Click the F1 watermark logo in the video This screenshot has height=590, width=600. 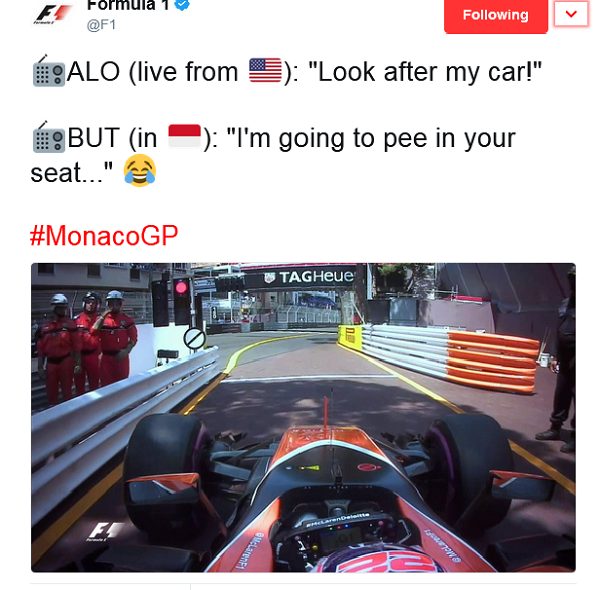pos(104,531)
